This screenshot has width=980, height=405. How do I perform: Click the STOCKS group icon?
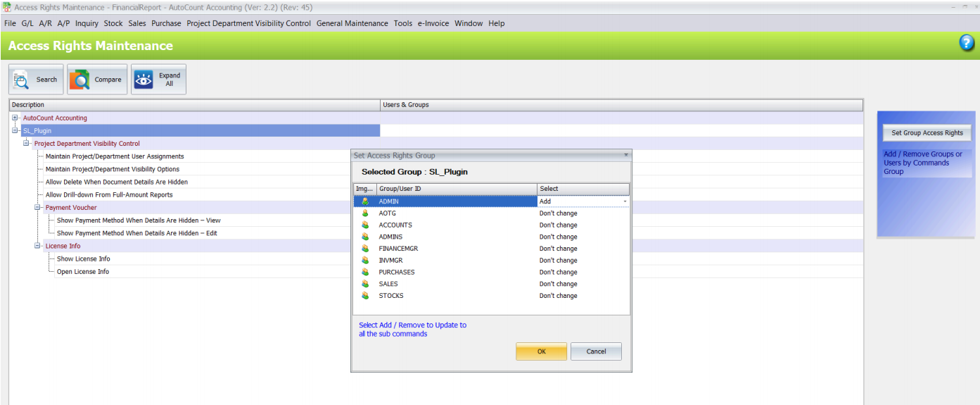click(x=365, y=296)
